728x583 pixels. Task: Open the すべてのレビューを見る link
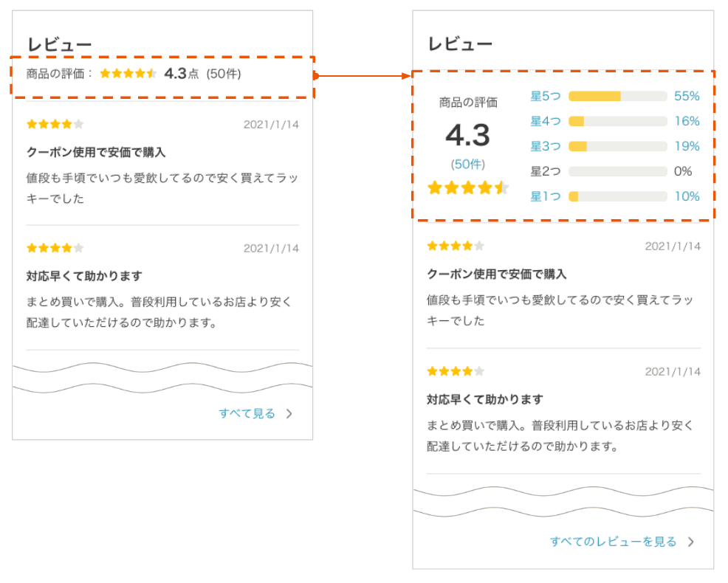click(x=613, y=542)
